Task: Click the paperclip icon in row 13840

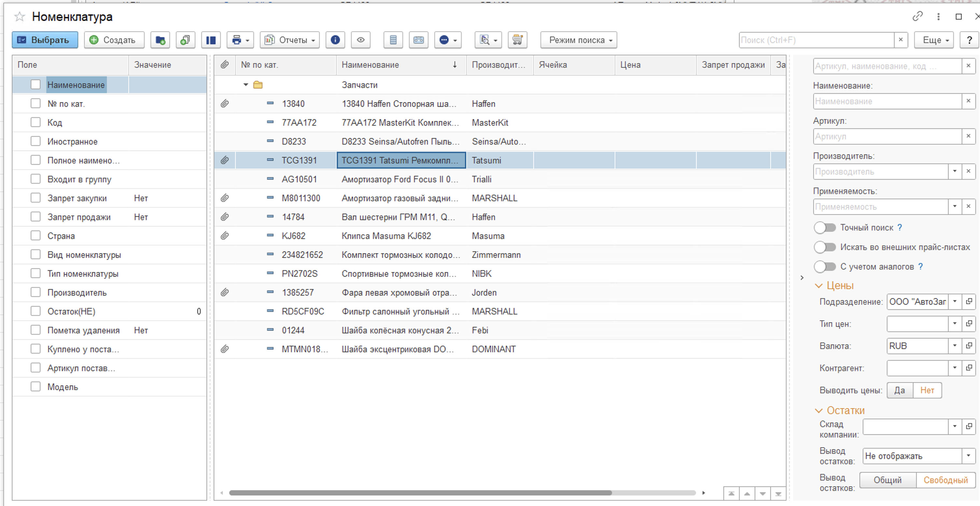Action: click(225, 104)
